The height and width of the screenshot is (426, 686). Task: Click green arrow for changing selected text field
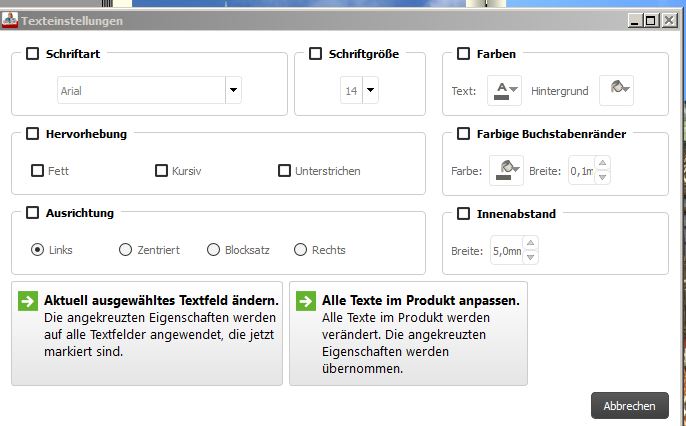[28, 300]
